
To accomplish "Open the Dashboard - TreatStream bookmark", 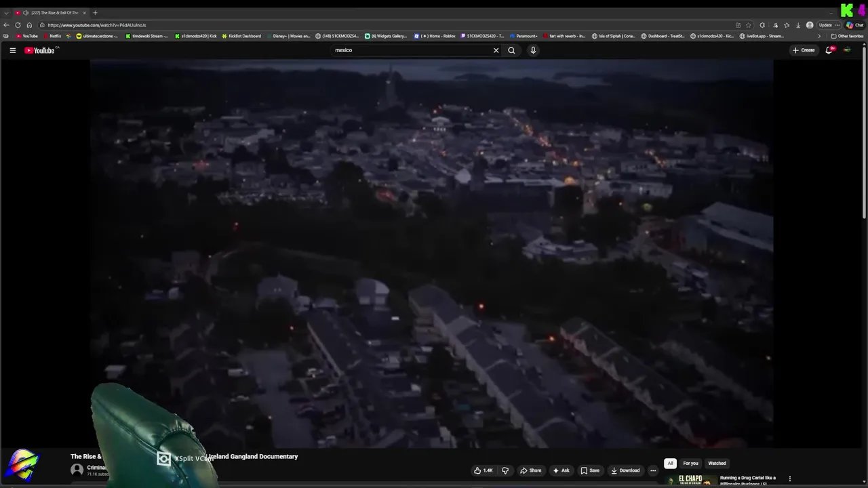I will (663, 36).
